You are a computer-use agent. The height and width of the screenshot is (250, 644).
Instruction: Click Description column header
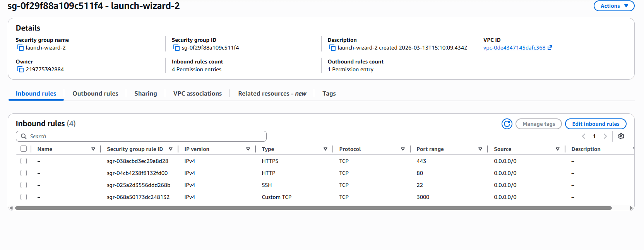586,149
